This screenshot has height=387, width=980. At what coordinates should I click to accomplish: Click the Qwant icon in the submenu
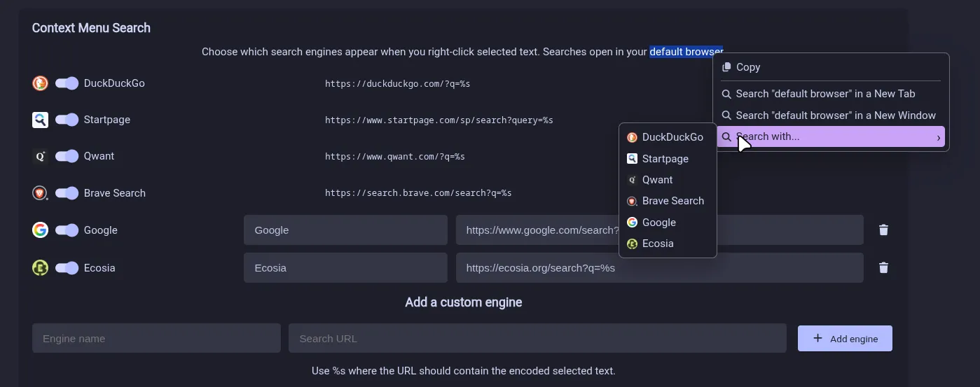pyautogui.click(x=632, y=180)
